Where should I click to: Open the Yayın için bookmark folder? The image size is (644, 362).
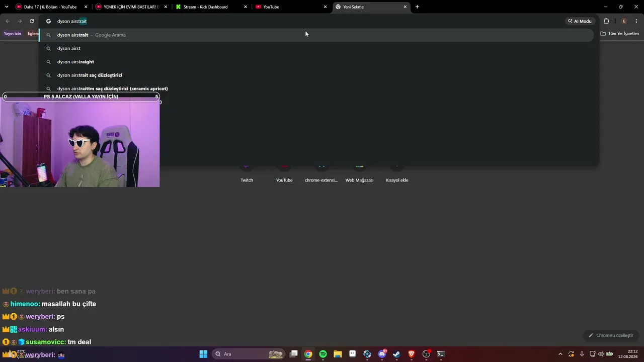[x=13, y=34]
